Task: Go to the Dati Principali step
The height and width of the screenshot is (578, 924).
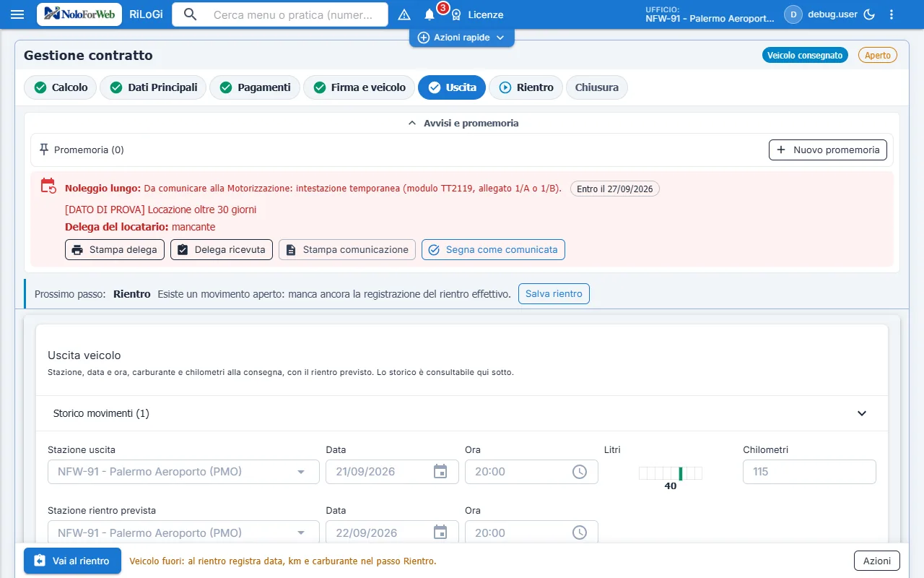Action: (153, 87)
